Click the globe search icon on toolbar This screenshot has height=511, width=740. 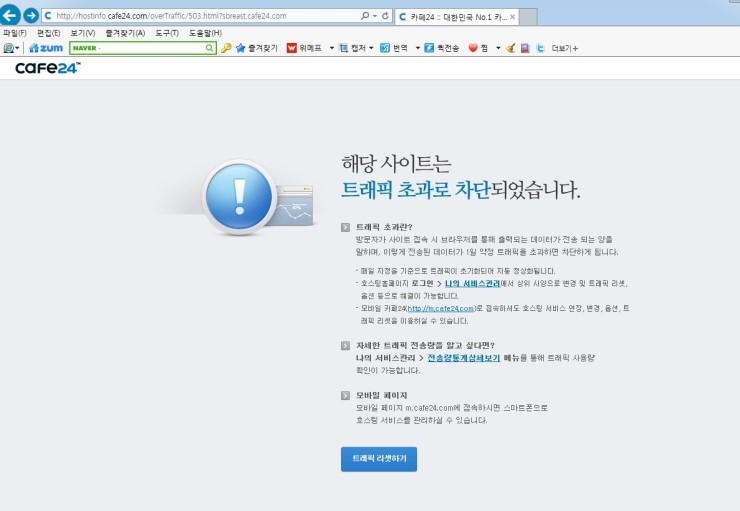(8, 48)
